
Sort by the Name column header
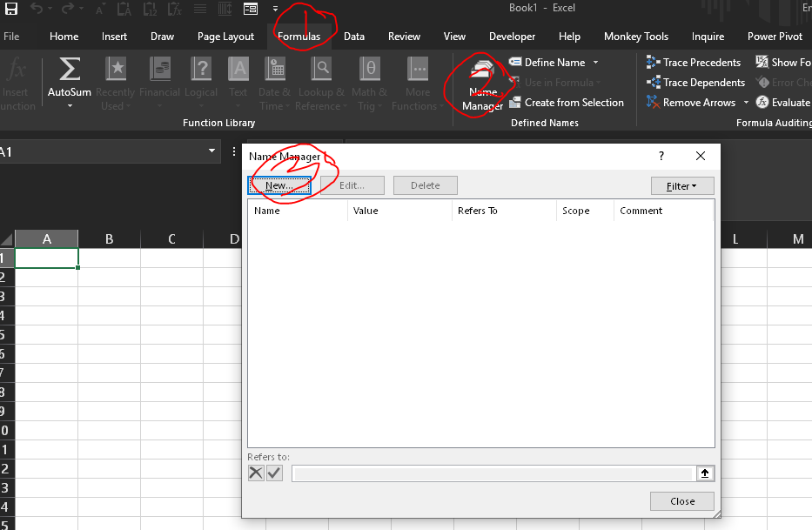point(298,211)
